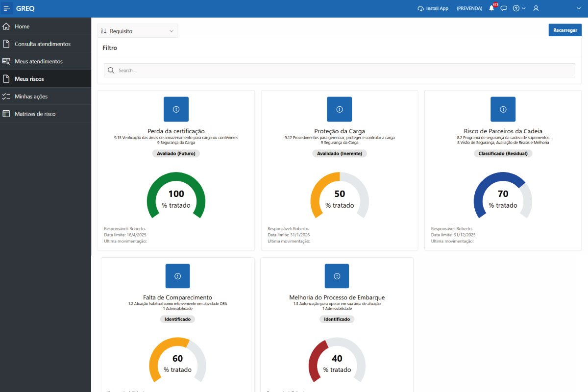Open the user account dropdown arrow
Image resolution: width=588 pixels, height=392 pixels.
(579, 8)
